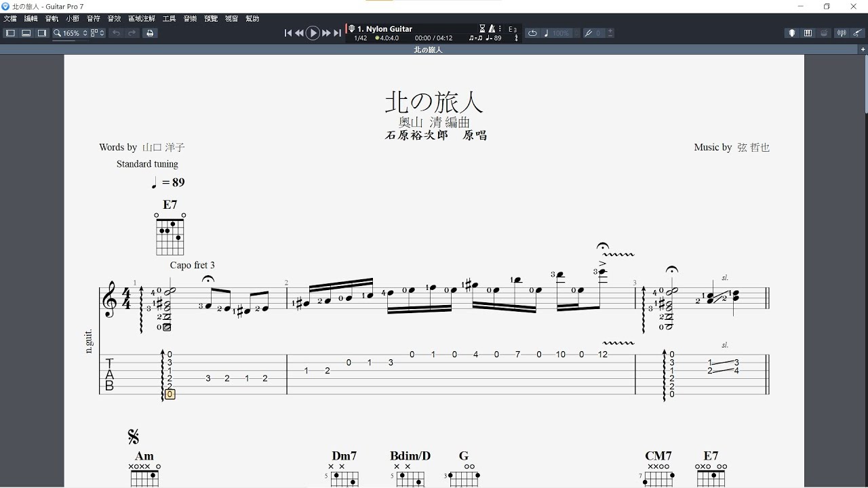Open the 視窗 (Window) menu
Image resolution: width=868 pixels, height=488 pixels.
[x=231, y=19]
